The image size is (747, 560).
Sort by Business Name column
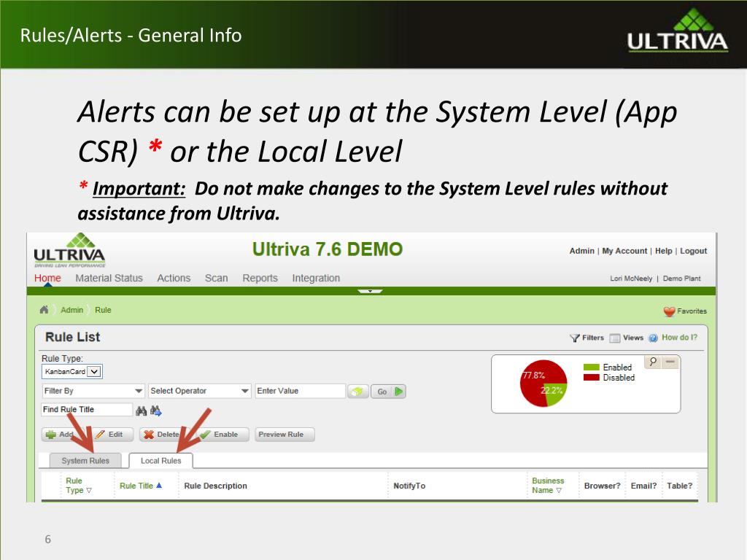(548, 486)
